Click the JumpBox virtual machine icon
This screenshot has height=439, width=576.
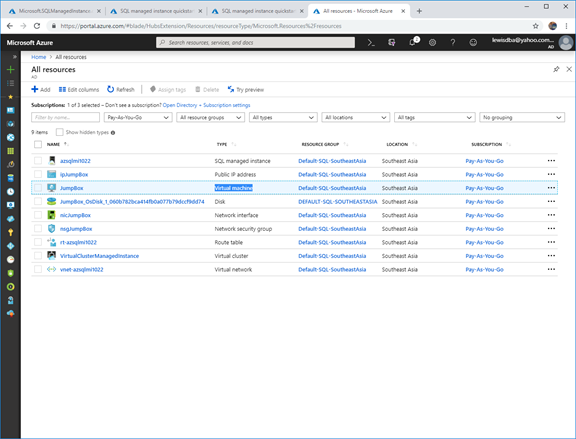(52, 188)
